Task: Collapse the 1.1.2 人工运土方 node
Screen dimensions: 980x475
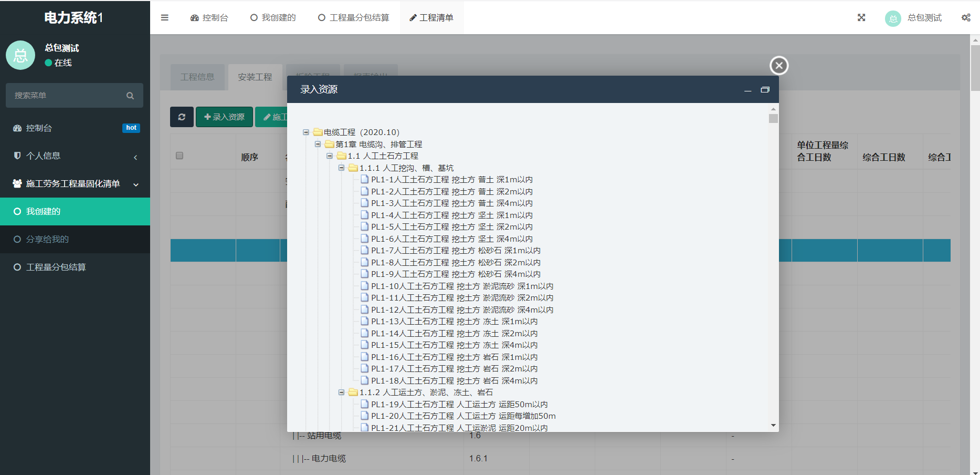Action: (x=341, y=392)
